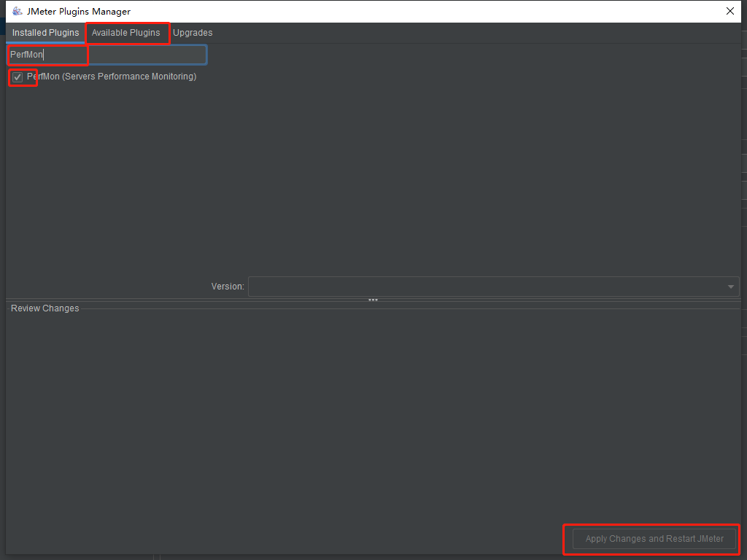Select PerfMon (Servers Performance Monitoring) entry
Screen dimensions: 747x560
tap(112, 77)
